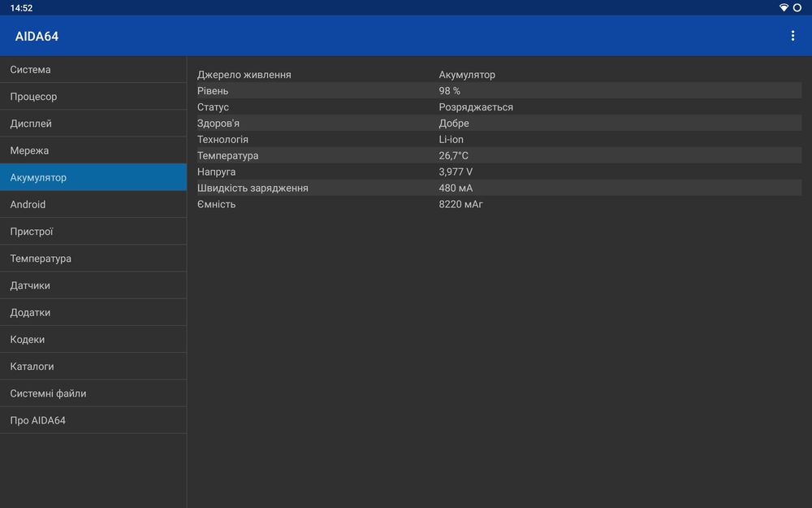812x508 pixels.
Task: Select the Li-ion technology value
Action: coord(451,140)
